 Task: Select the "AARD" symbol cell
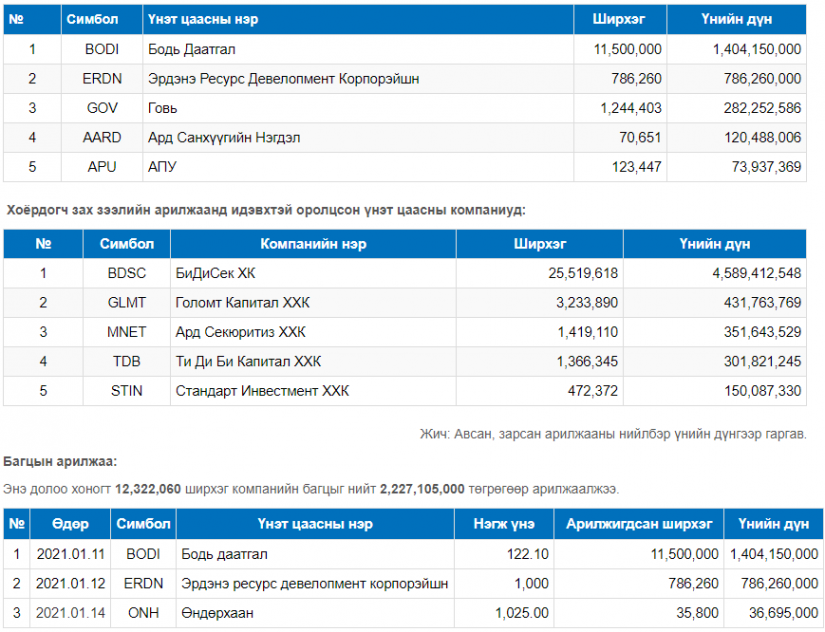pos(102,137)
